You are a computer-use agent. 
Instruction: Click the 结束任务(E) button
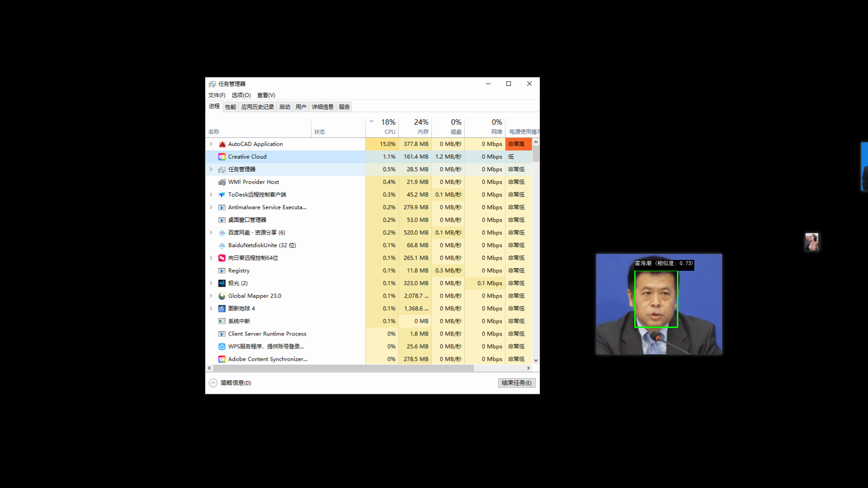pyautogui.click(x=516, y=383)
